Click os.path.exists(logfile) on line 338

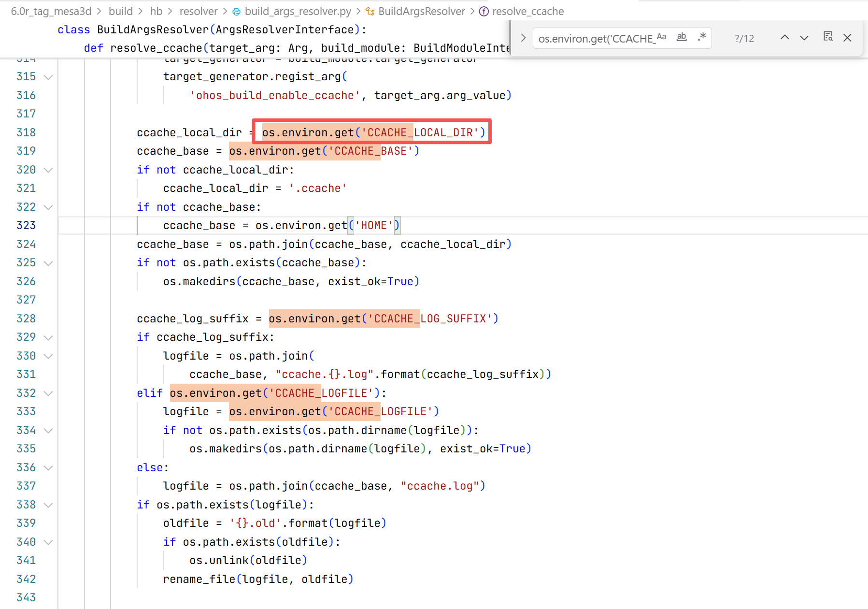tap(232, 505)
